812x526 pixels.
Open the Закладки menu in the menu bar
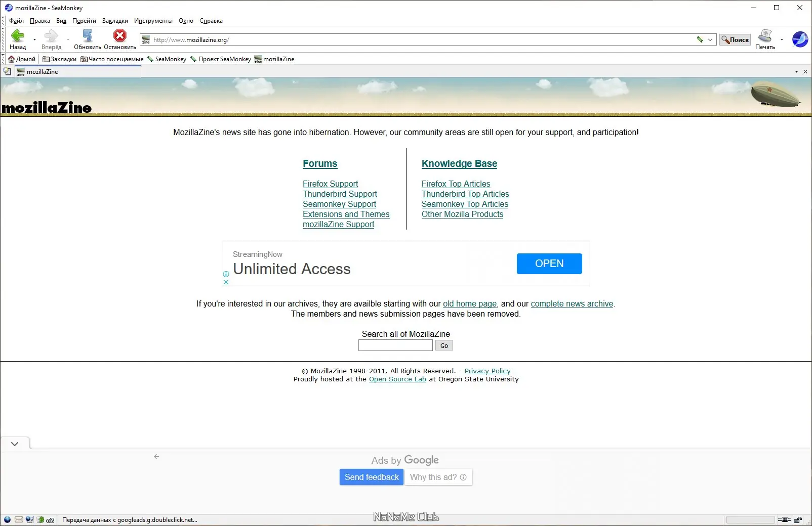pyautogui.click(x=115, y=21)
